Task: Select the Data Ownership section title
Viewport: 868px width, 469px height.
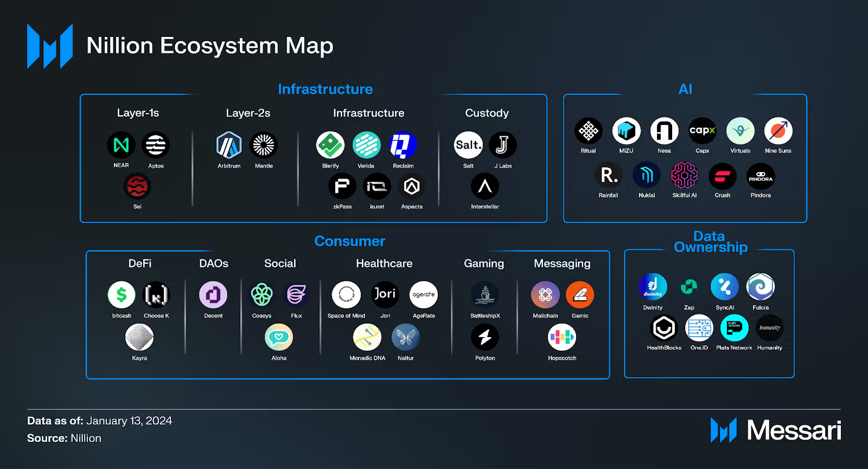Action: point(710,242)
